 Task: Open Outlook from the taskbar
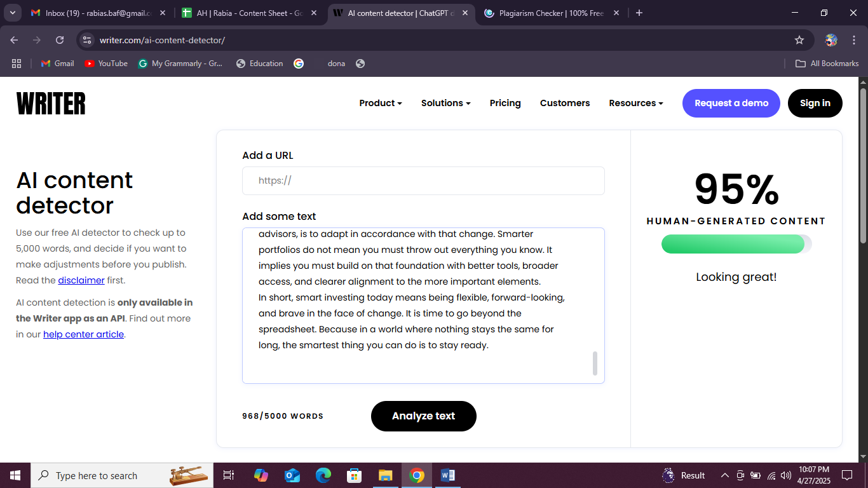pyautogui.click(x=292, y=475)
